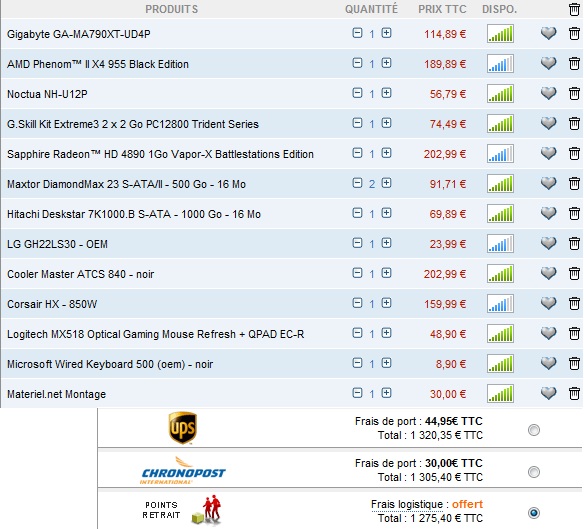Decrease the Hitachi Deskstar 7K1000.B quantity with minus
The image size is (584, 529).
click(x=357, y=213)
